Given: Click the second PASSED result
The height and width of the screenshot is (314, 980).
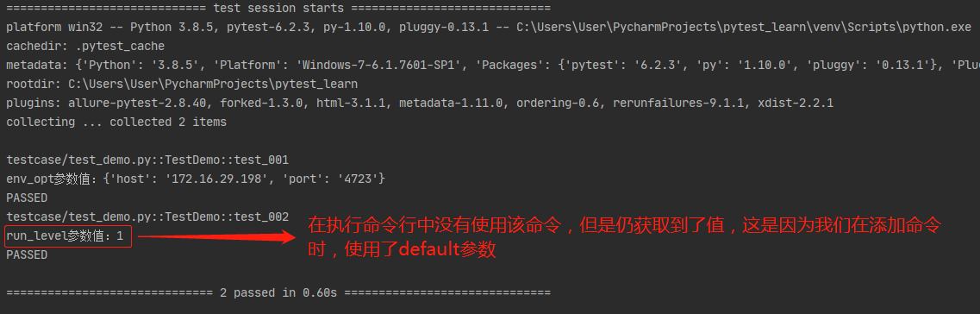Looking at the screenshot, I should (26, 255).
